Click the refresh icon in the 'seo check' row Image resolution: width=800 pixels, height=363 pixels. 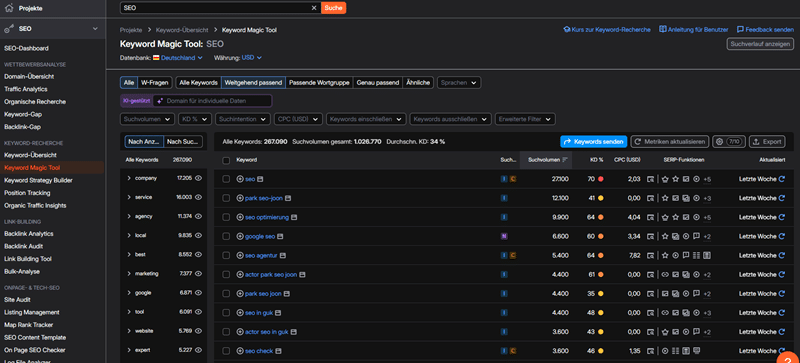[x=782, y=351]
